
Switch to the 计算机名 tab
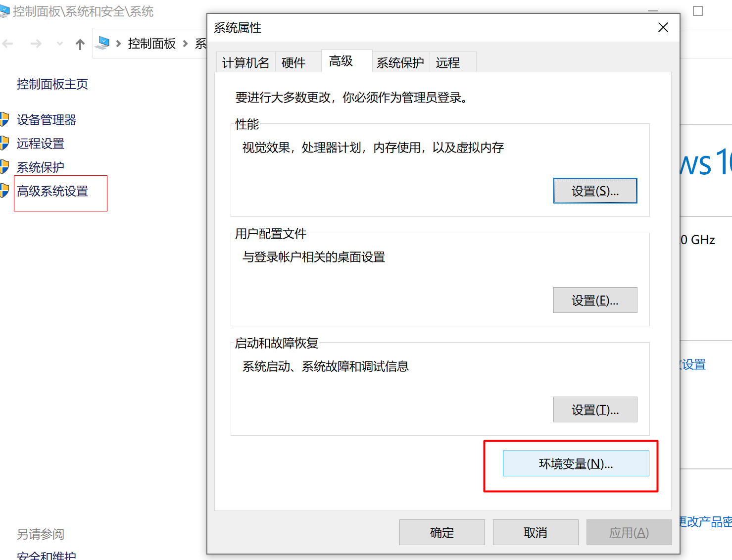point(245,63)
